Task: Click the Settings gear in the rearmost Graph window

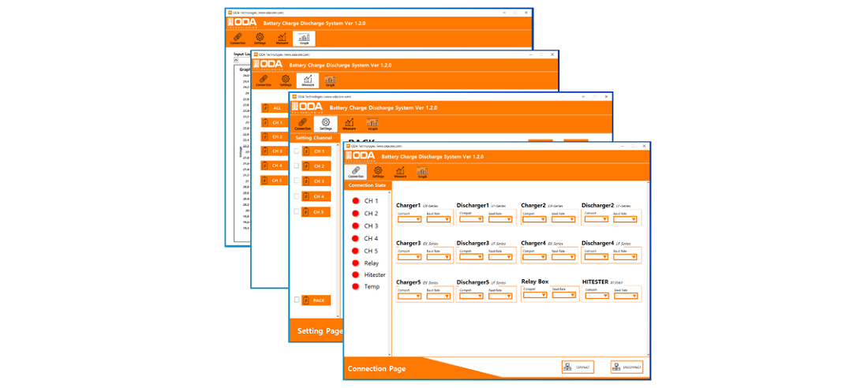Action: (260, 39)
